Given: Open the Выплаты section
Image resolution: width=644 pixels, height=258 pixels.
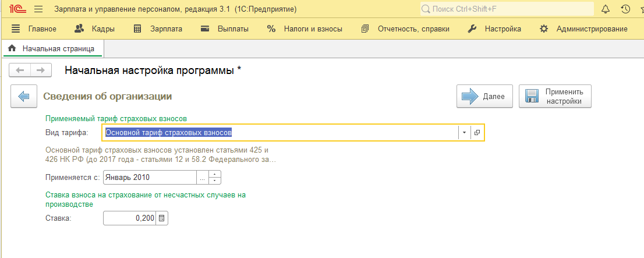Looking at the screenshot, I should [225, 29].
